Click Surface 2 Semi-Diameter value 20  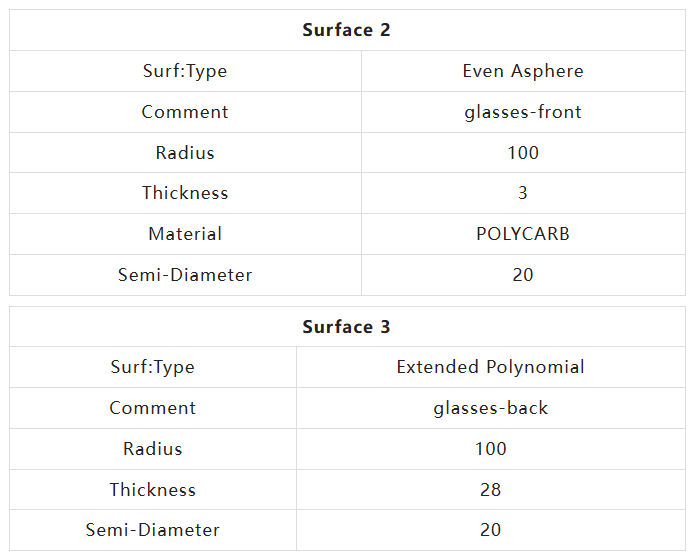[523, 275]
